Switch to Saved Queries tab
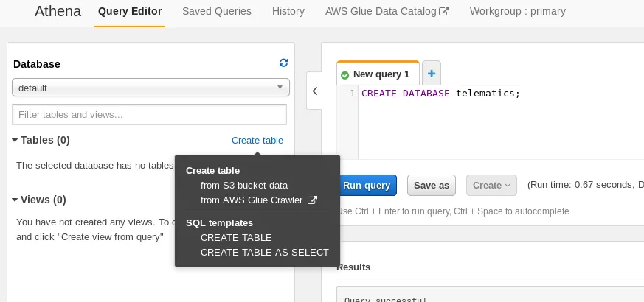This screenshot has width=644, height=302. (x=217, y=11)
